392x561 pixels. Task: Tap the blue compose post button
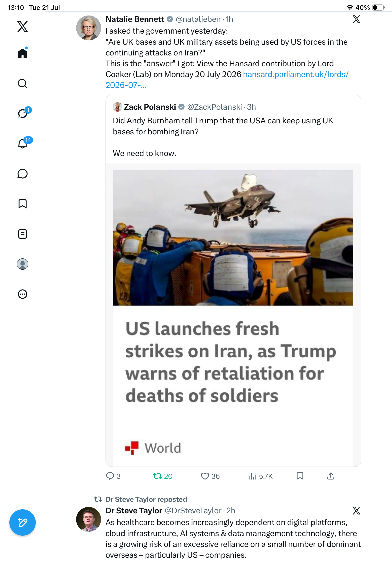pyautogui.click(x=23, y=522)
